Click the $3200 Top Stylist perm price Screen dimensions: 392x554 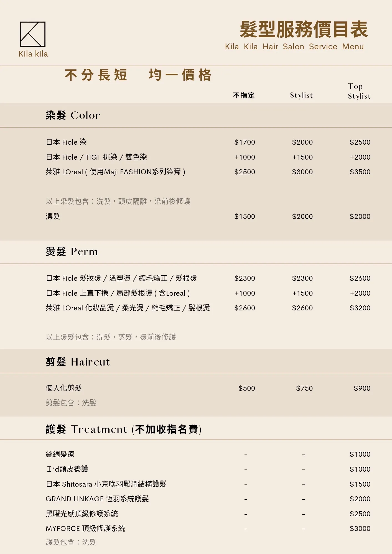coord(360,308)
